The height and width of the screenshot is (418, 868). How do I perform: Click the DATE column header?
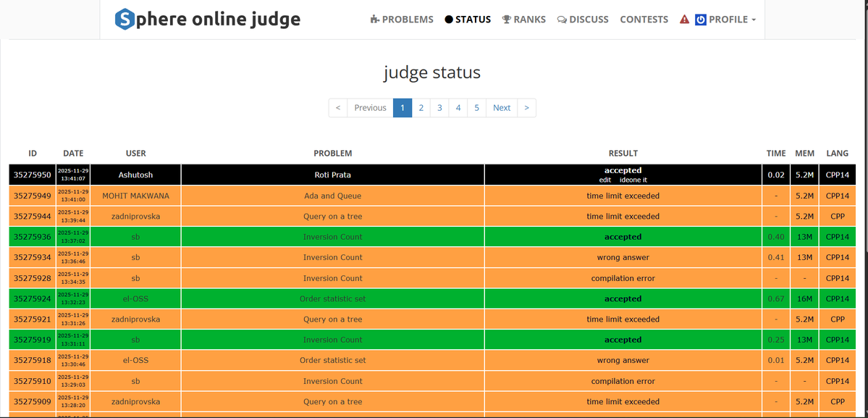click(73, 154)
